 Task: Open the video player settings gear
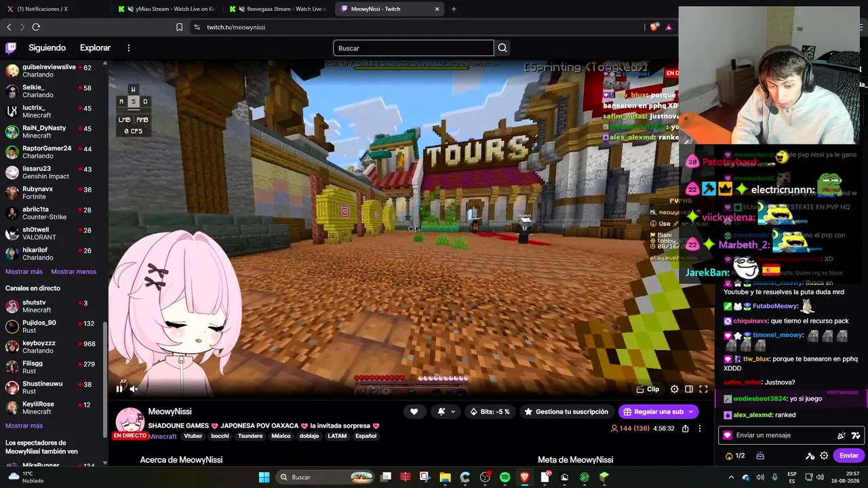[674, 389]
